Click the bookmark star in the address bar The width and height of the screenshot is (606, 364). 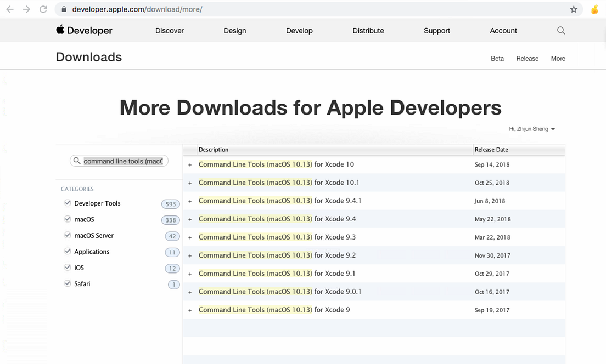[573, 9]
